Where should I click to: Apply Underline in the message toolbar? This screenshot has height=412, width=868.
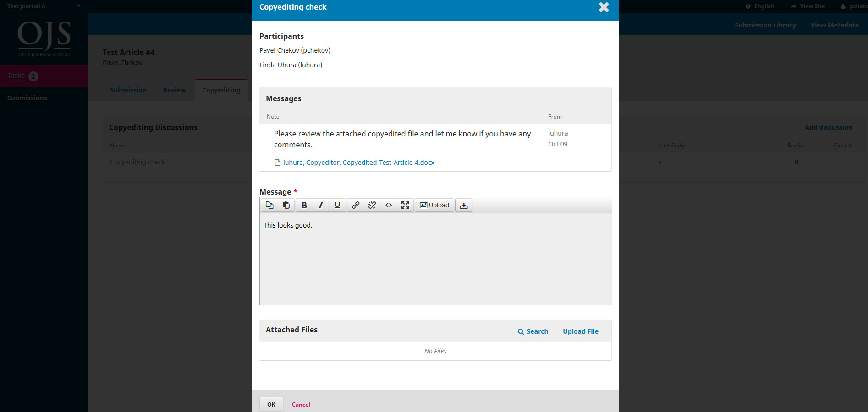click(337, 205)
